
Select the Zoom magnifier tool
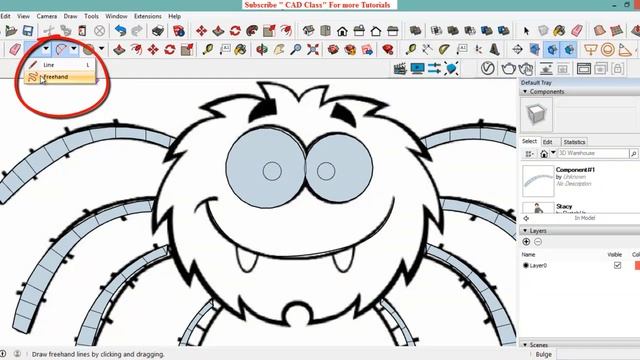[x=296, y=49]
